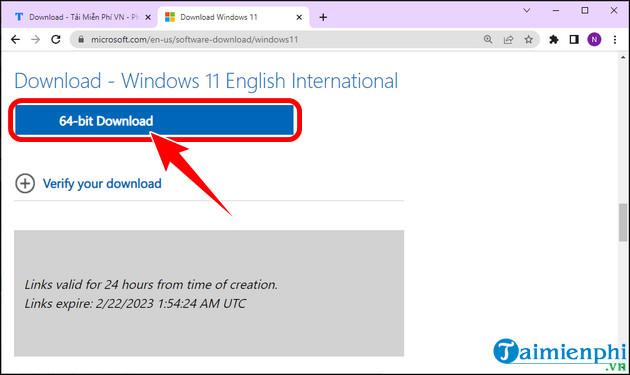Click the browser Back arrow
630x375 pixels.
tap(15, 39)
